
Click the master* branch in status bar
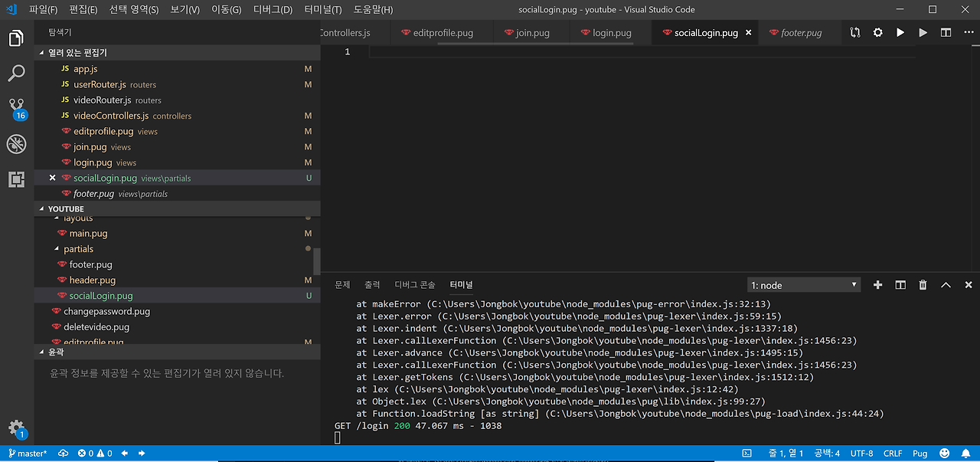[x=27, y=454]
